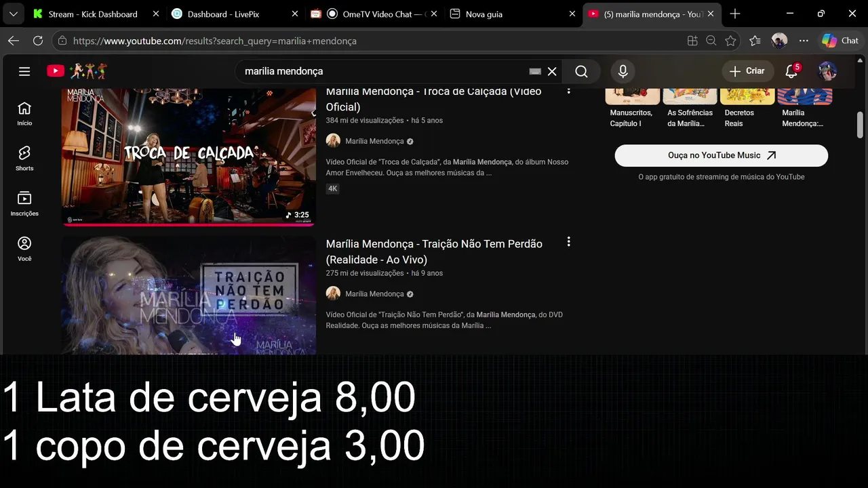This screenshot has width=868, height=488.
Task: Close the Dashboard - LivePix tab
Action: click(295, 14)
